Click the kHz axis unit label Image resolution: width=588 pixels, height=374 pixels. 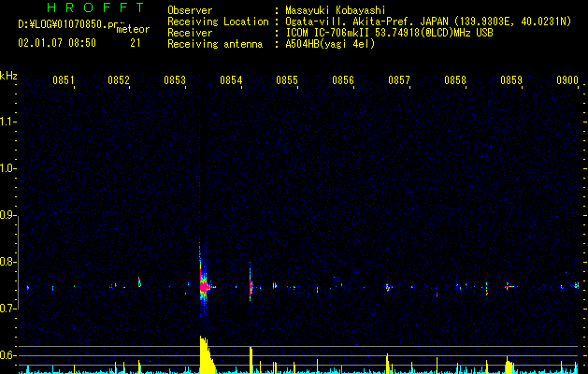click(8, 76)
